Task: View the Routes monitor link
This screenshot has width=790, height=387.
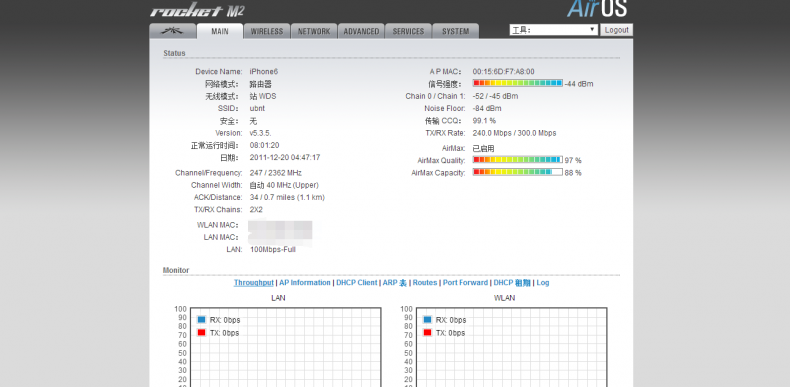Action: click(425, 283)
